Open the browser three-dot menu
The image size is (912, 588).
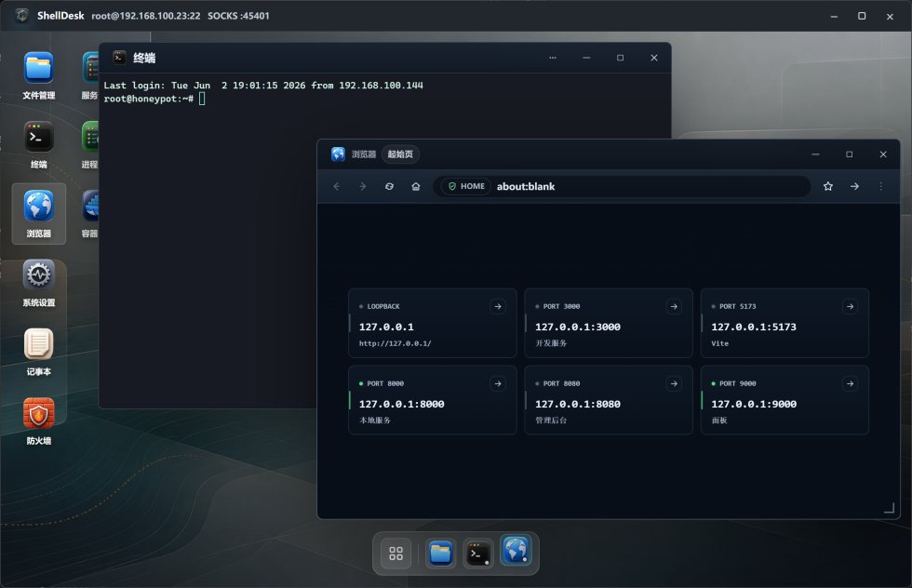coord(880,186)
